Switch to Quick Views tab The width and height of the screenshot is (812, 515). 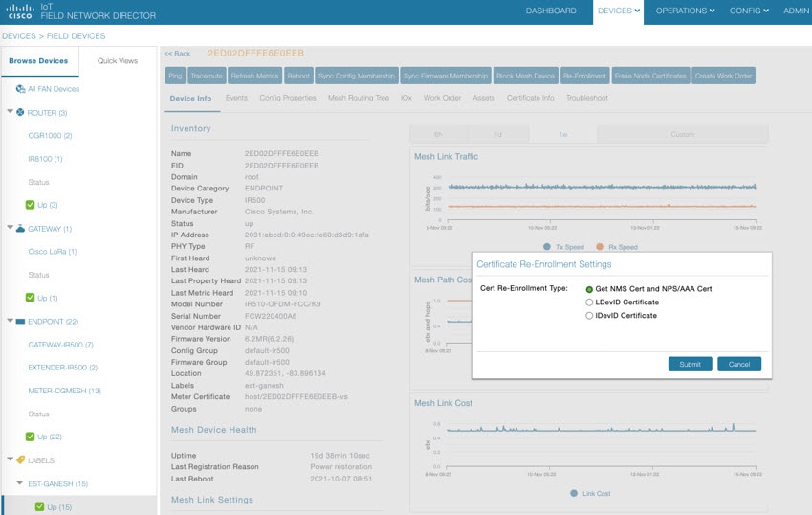click(118, 61)
